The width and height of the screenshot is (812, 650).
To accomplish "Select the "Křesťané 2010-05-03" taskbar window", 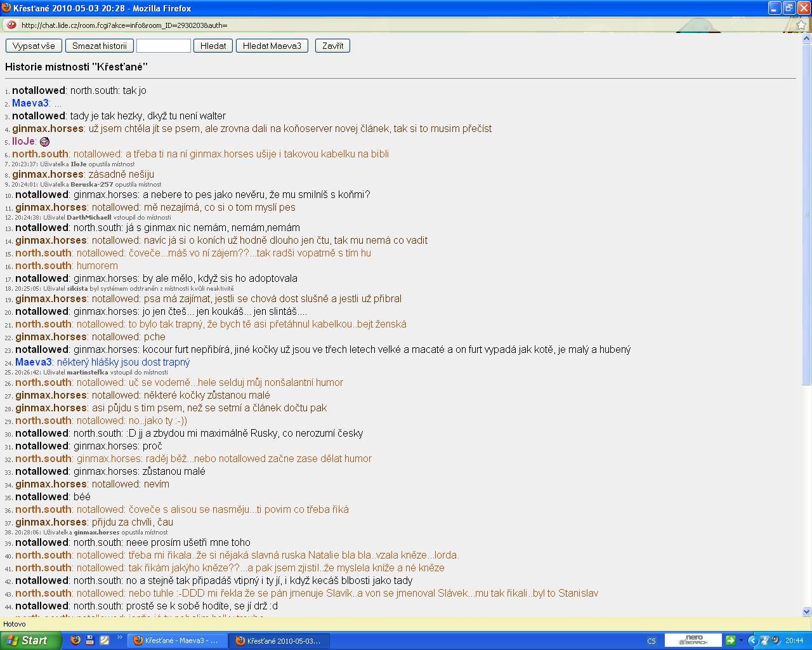I will click(x=278, y=640).
